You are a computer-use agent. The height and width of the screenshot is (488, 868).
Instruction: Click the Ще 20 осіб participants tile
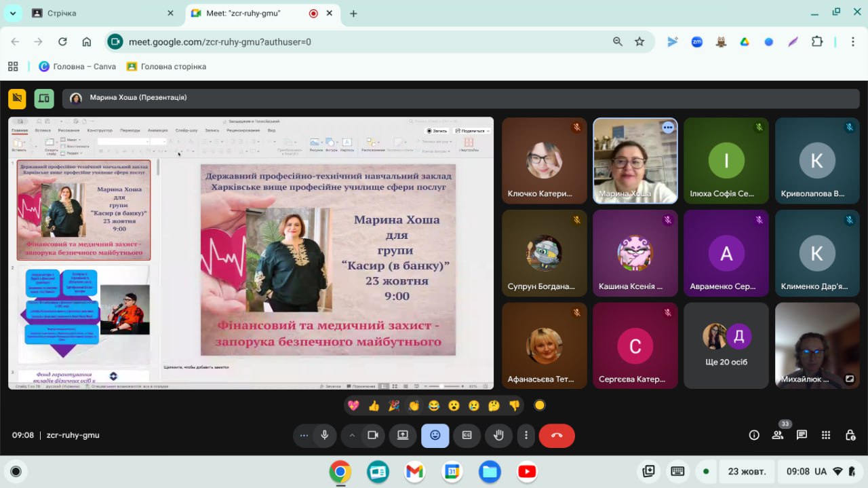coord(726,345)
